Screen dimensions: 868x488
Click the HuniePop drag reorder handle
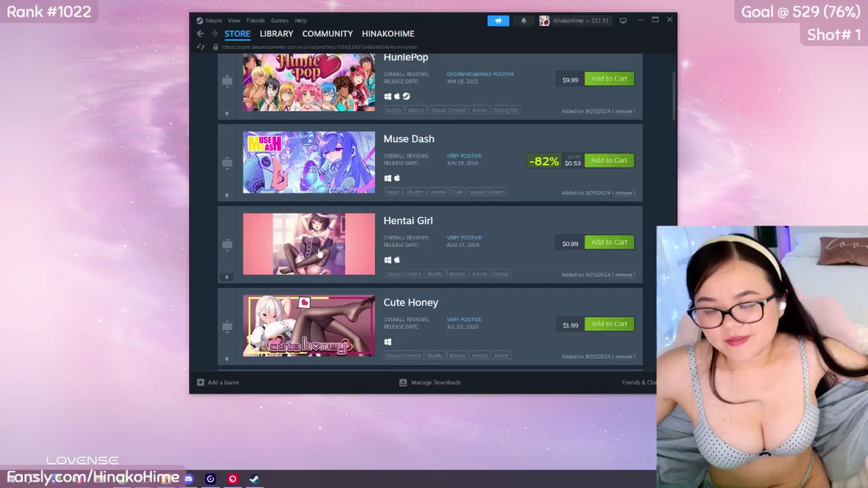tap(227, 82)
